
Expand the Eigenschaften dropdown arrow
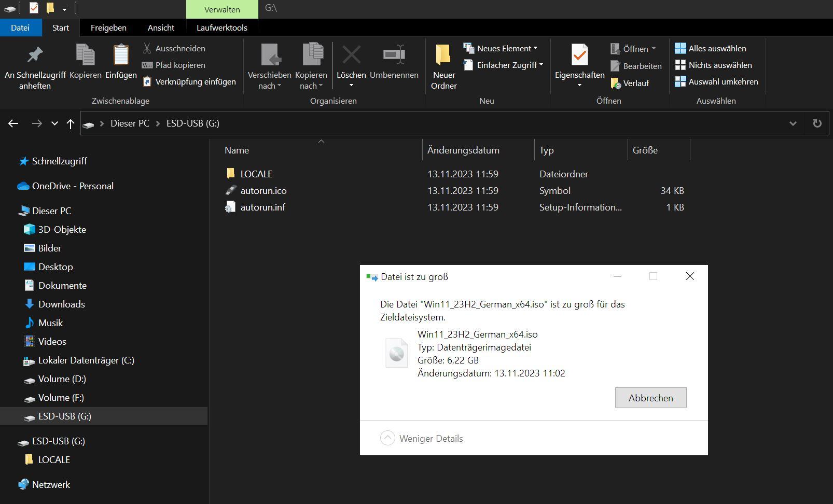click(579, 85)
